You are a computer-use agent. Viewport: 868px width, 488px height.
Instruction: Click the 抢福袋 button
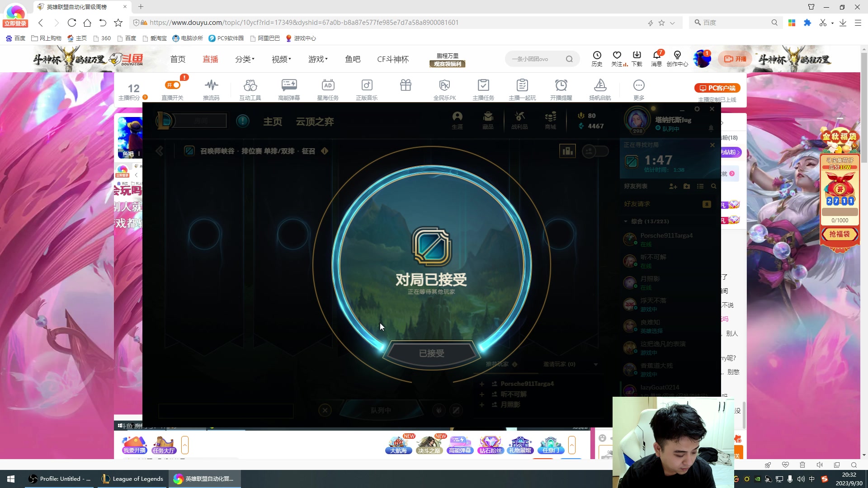coord(840,234)
